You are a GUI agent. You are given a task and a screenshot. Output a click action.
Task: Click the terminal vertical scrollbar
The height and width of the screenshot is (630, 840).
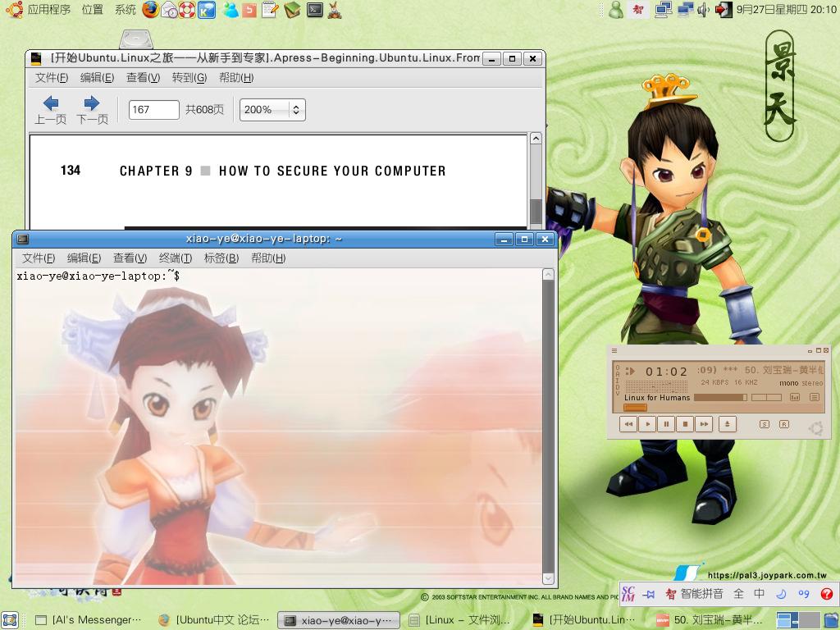(548, 427)
